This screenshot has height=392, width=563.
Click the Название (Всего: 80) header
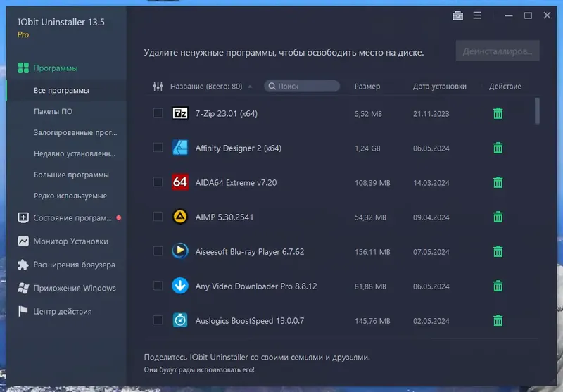(206, 87)
